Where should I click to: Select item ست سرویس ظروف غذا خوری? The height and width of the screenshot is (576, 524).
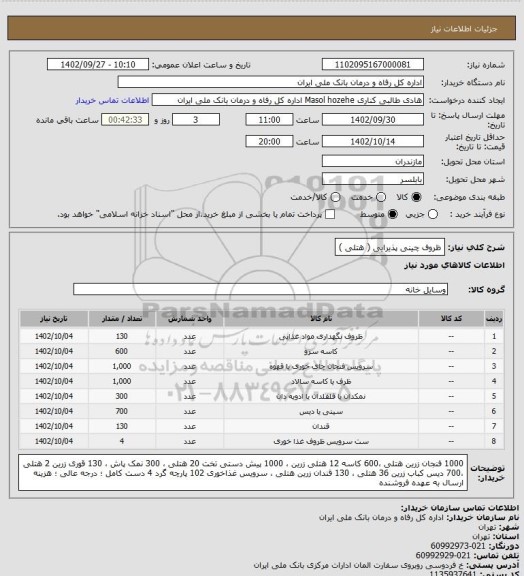click(x=321, y=442)
